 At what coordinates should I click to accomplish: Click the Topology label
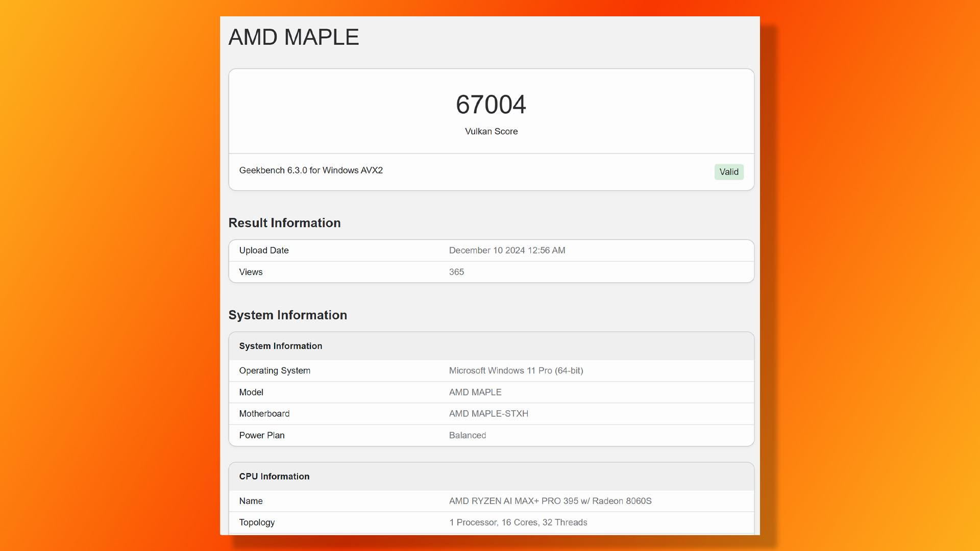[x=257, y=522]
